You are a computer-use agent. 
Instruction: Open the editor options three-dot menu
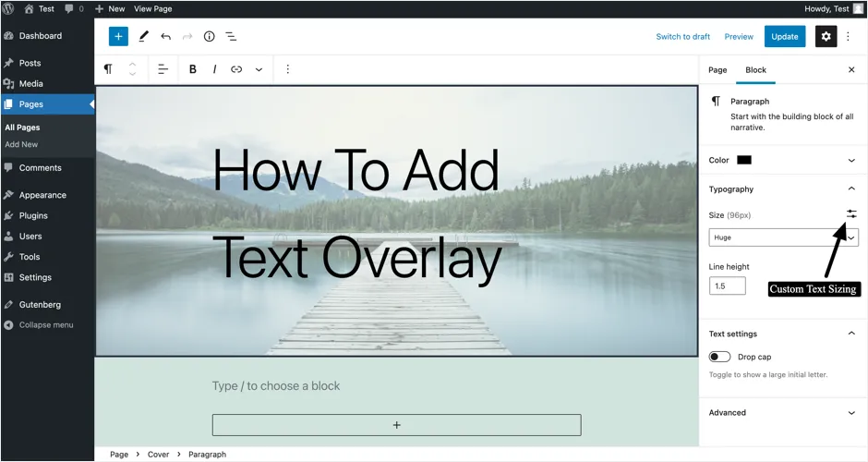(848, 37)
